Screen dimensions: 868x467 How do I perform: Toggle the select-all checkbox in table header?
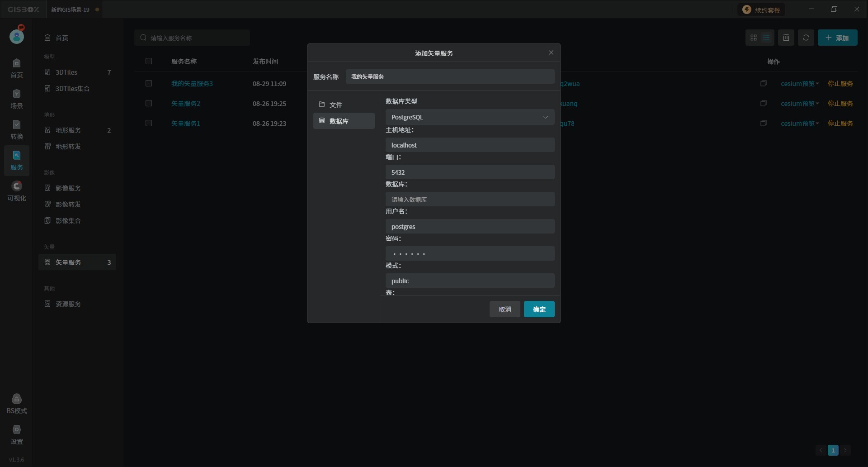tap(149, 62)
